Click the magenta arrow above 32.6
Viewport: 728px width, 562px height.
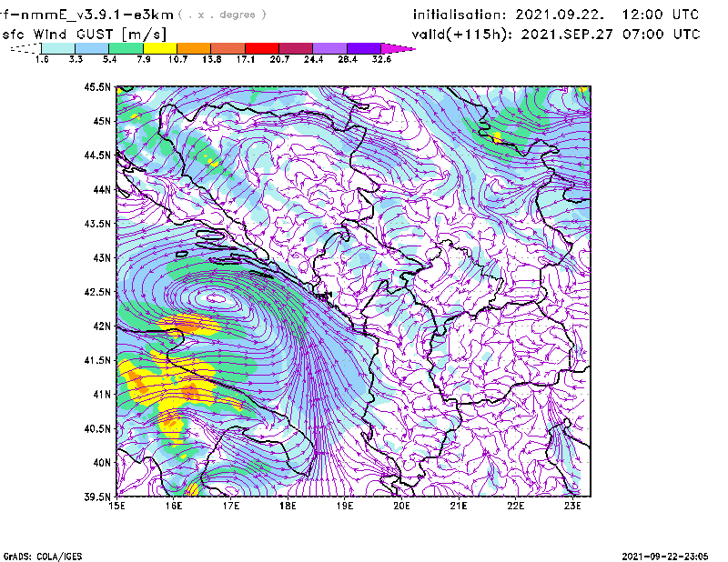[398, 48]
